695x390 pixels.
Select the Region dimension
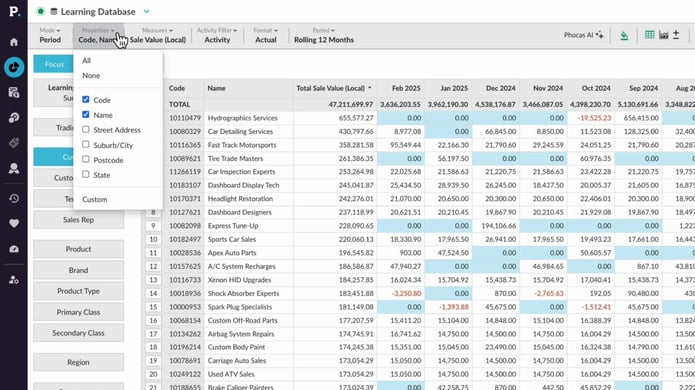(x=78, y=363)
